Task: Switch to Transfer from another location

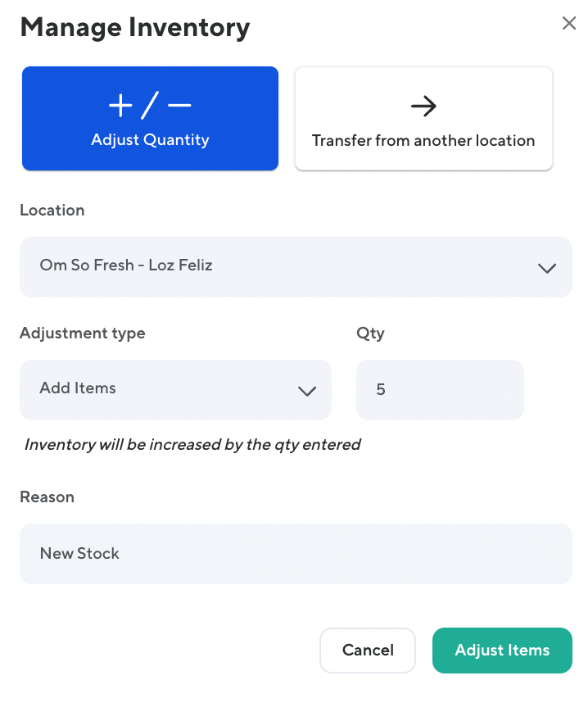Action: 423,140
